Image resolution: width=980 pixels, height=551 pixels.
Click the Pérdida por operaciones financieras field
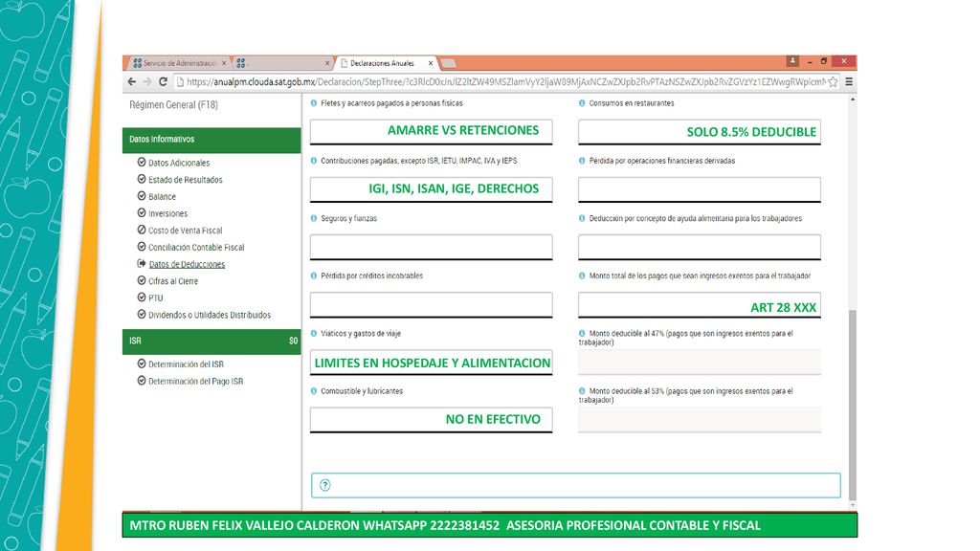(x=700, y=189)
